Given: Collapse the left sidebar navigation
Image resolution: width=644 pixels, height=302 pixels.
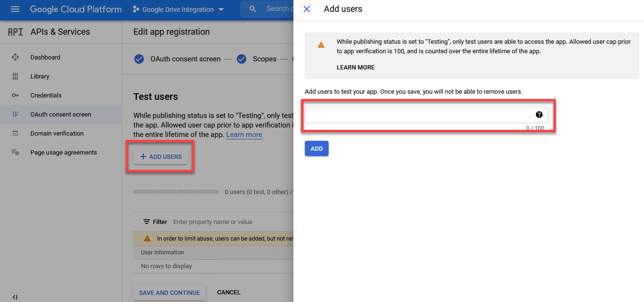Looking at the screenshot, I should pyautogui.click(x=15, y=297).
